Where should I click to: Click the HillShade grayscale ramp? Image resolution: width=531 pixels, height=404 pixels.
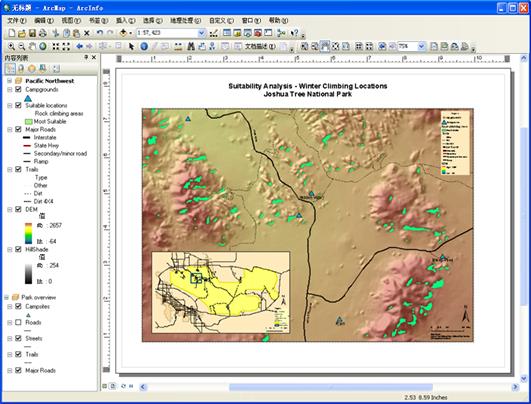[28, 273]
